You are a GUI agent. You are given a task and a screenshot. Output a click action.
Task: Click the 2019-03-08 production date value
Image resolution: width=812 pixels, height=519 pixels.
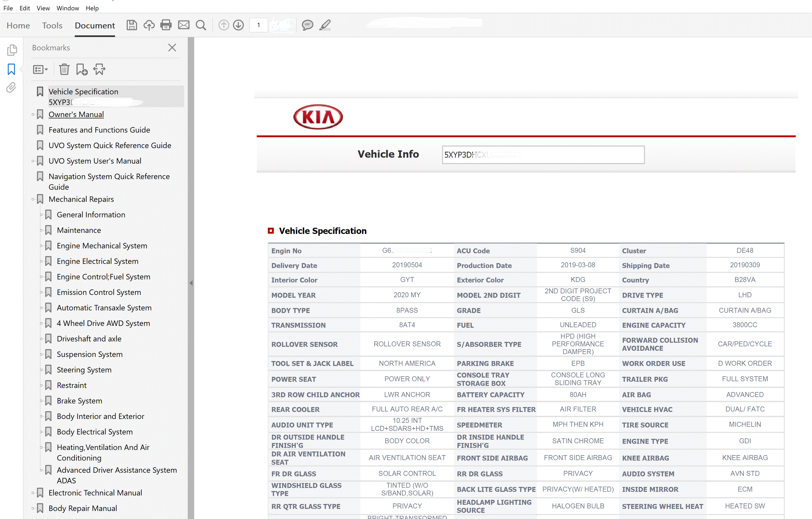578,265
